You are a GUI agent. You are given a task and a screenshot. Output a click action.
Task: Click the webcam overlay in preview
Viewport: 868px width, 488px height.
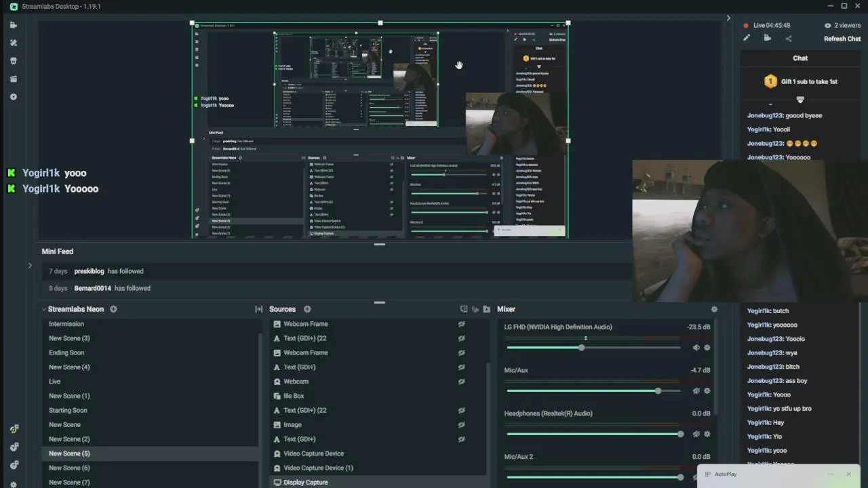[x=515, y=123]
